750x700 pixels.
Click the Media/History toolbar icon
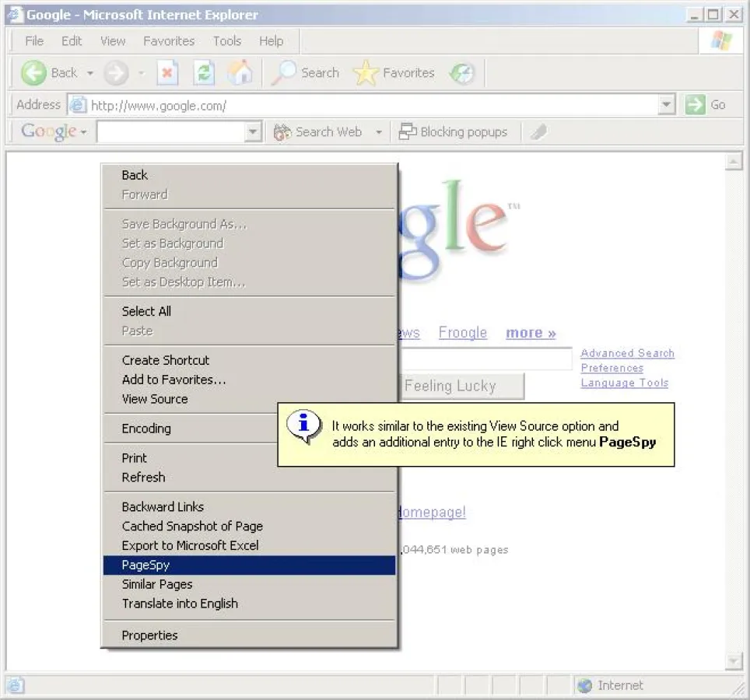[x=462, y=73]
